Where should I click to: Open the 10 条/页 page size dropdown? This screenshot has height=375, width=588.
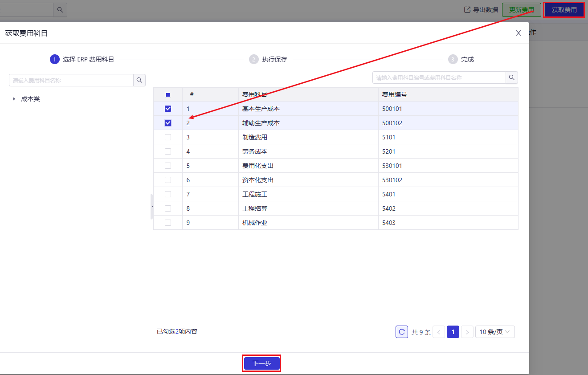(495, 332)
